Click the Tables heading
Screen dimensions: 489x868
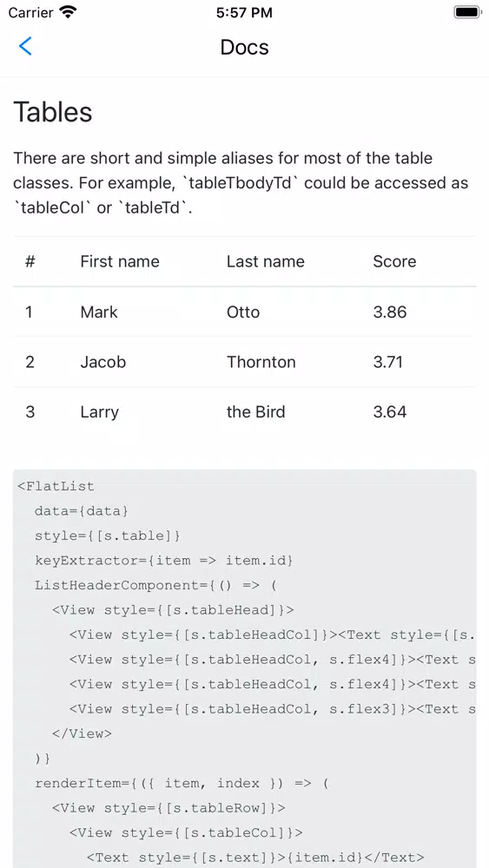coord(53,112)
